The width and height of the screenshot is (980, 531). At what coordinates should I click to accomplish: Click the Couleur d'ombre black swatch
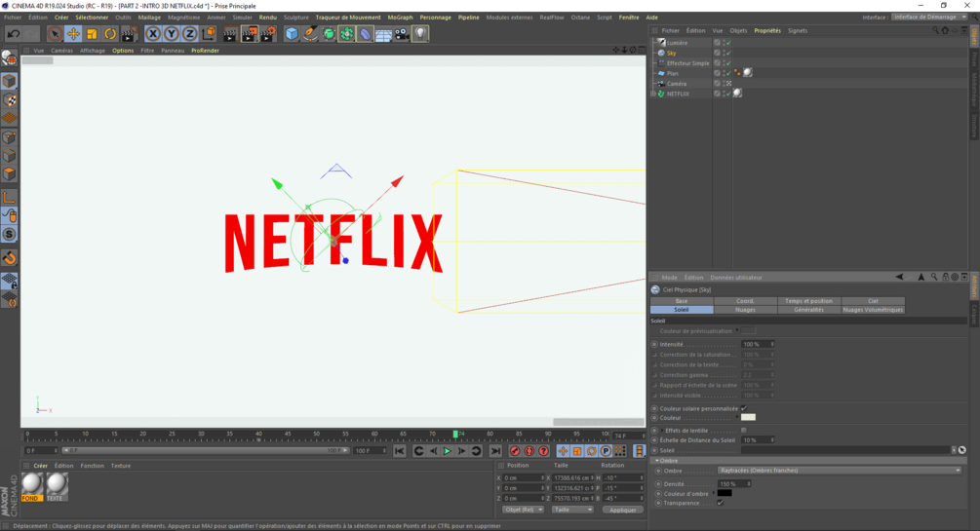725,493
